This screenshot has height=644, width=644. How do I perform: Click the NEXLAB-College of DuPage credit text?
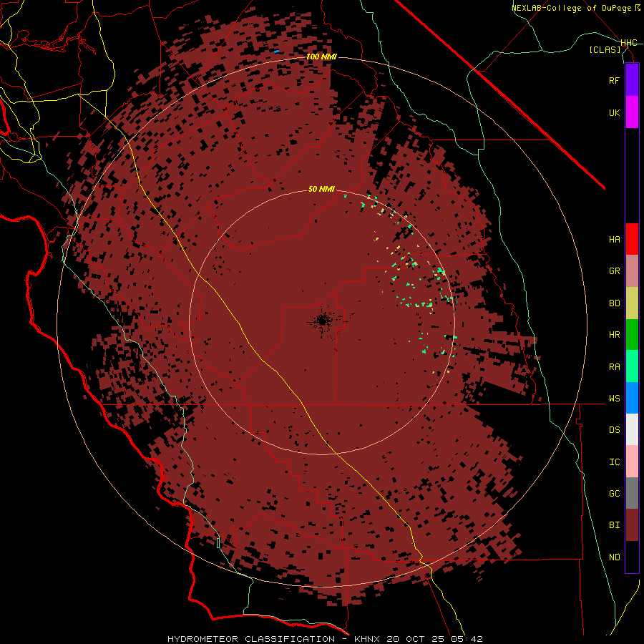[x=572, y=8]
